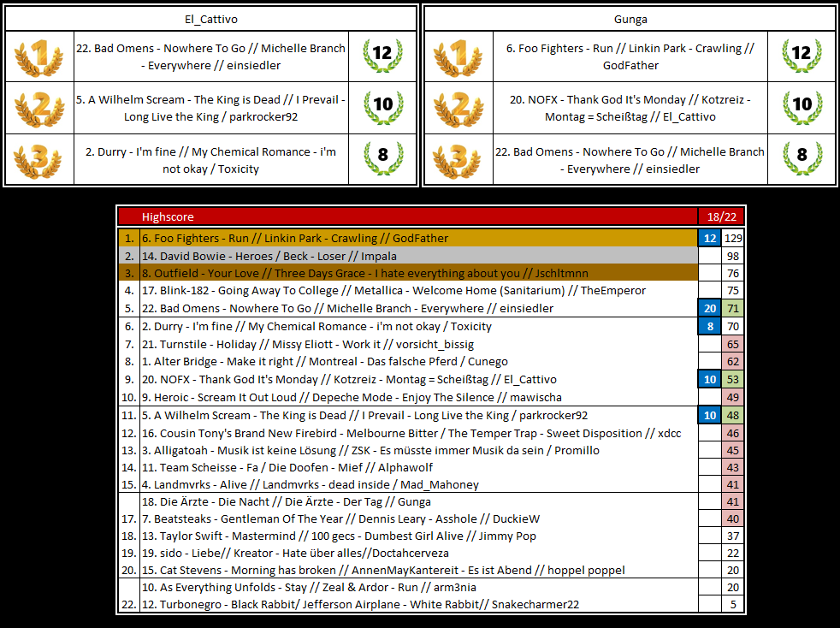The width and height of the screenshot is (840, 628).
Task: Select the 8-point laurel wreath in El_Cattivo's table
Action: [382, 158]
